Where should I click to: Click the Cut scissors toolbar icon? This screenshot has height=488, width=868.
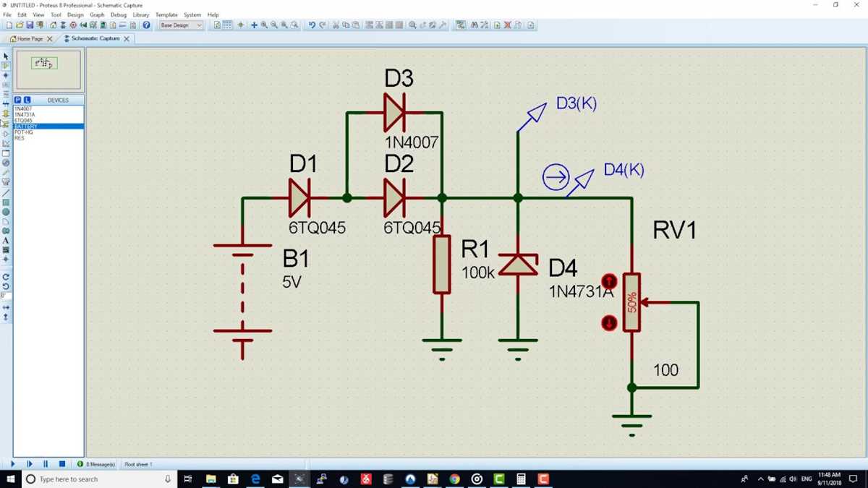pyautogui.click(x=336, y=25)
